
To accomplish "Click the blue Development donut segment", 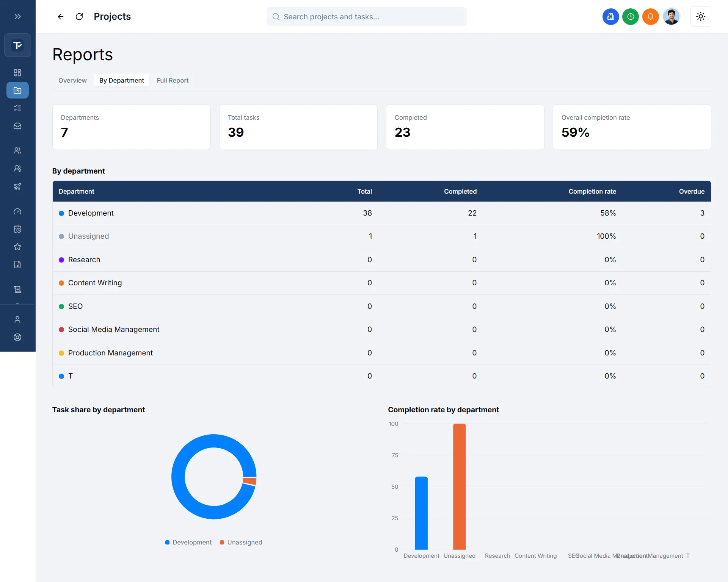I will [178, 477].
